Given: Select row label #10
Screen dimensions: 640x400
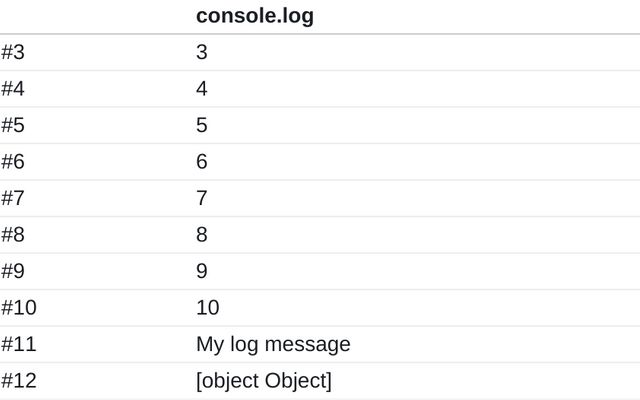Looking at the screenshot, I should pyautogui.click(x=19, y=307).
